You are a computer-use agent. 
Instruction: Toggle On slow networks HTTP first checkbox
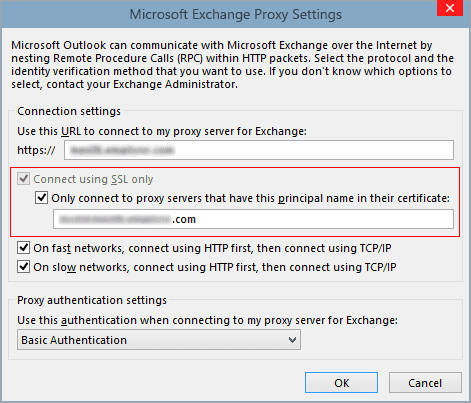point(24,267)
